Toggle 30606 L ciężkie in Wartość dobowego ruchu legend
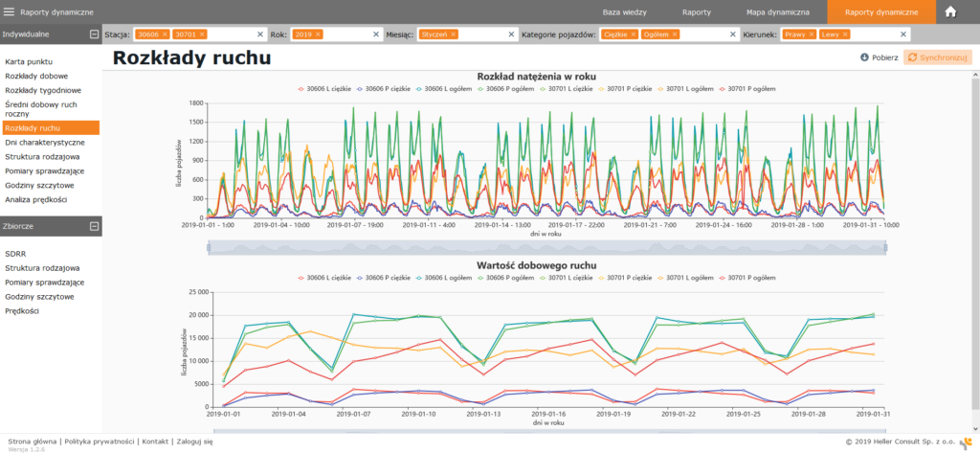Viewport: 980px width, 453px height. click(323, 277)
